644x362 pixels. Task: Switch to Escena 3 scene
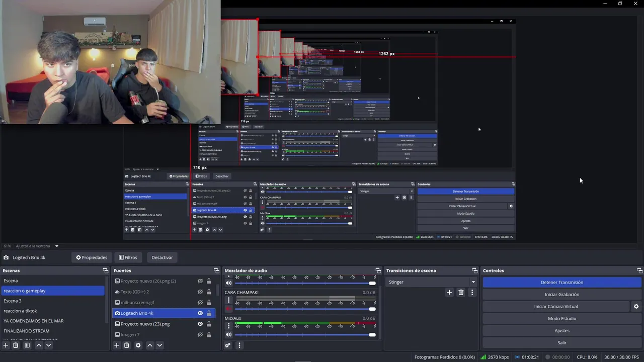tap(53, 301)
